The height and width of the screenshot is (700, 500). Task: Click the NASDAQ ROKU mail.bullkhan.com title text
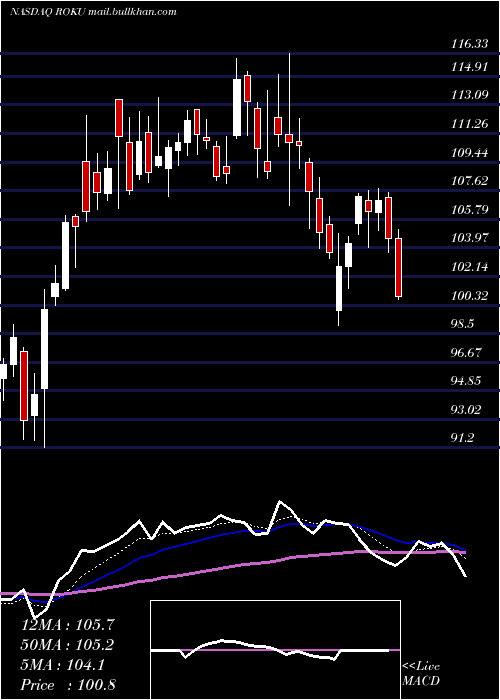click(93, 12)
